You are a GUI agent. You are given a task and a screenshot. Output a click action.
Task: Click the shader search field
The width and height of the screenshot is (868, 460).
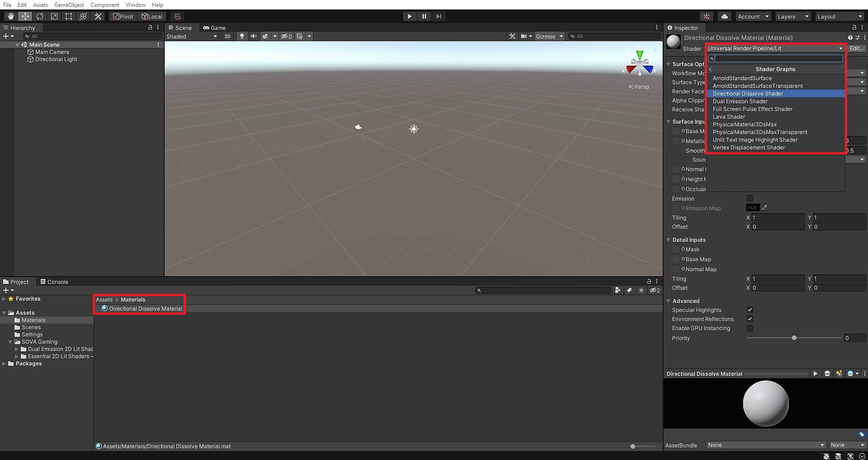775,58
